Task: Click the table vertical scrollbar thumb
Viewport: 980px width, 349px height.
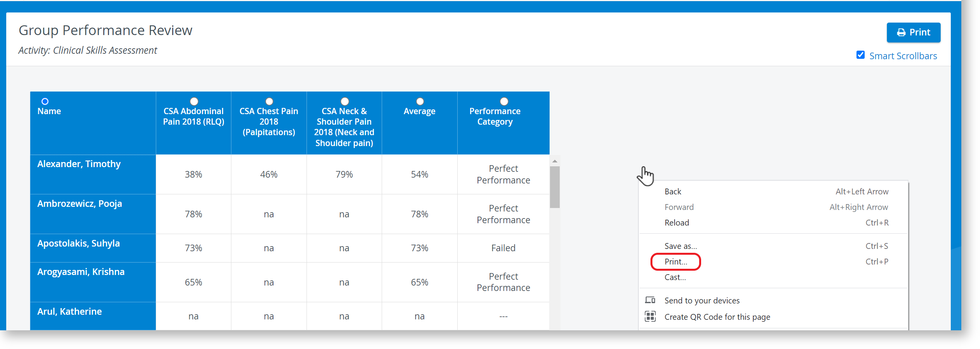Action: (555, 187)
